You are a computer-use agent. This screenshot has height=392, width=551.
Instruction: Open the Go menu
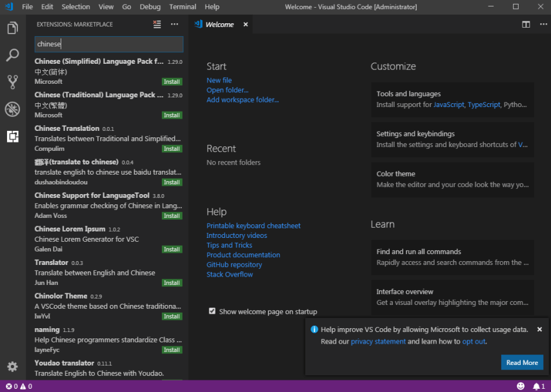pos(126,6)
